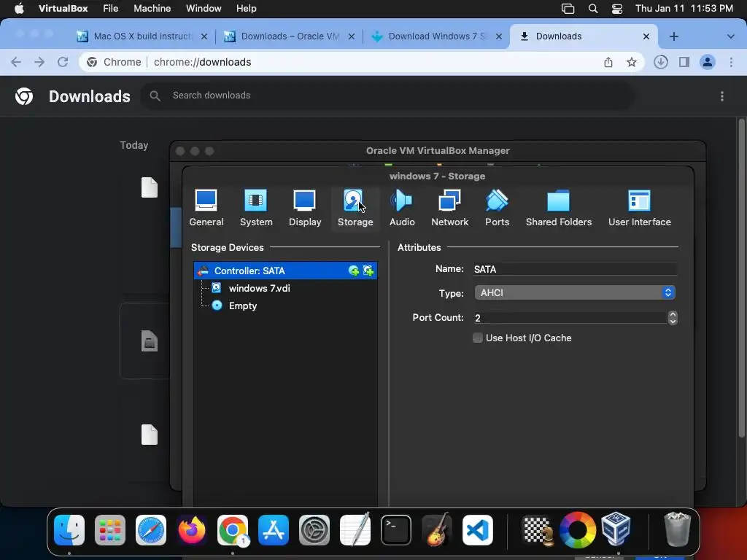Open a new Chrome tab
747x560 pixels.
click(x=673, y=36)
